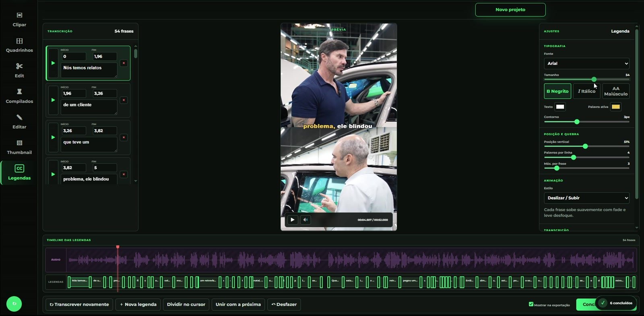
Task: Play the 'Nós temos relatos' phrase
Action: coord(53,63)
